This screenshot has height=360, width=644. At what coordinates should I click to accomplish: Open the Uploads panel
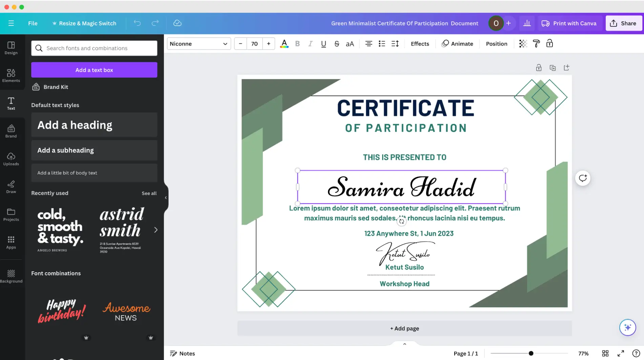(11, 158)
